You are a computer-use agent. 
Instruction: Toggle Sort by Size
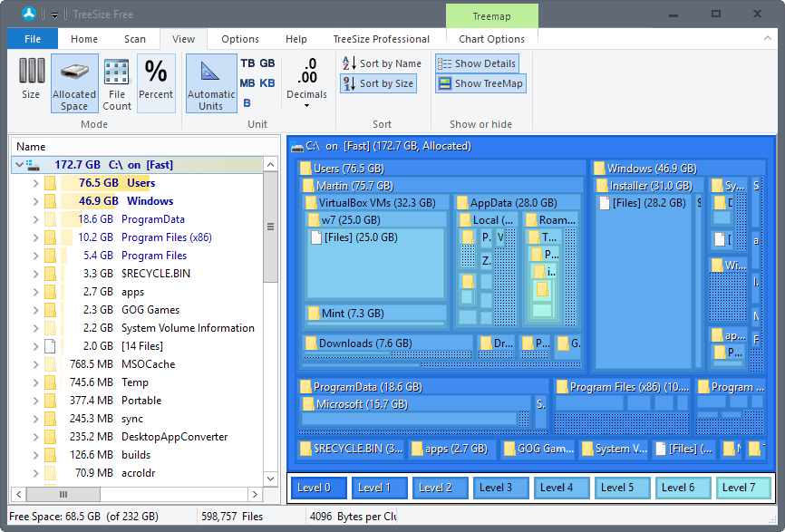pos(378,83)
